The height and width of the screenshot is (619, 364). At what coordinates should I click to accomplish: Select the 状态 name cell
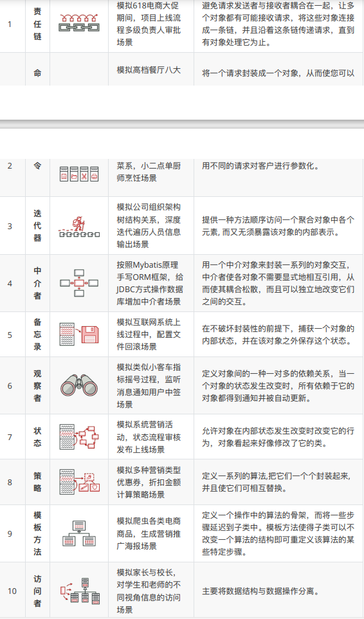(37, 437)
